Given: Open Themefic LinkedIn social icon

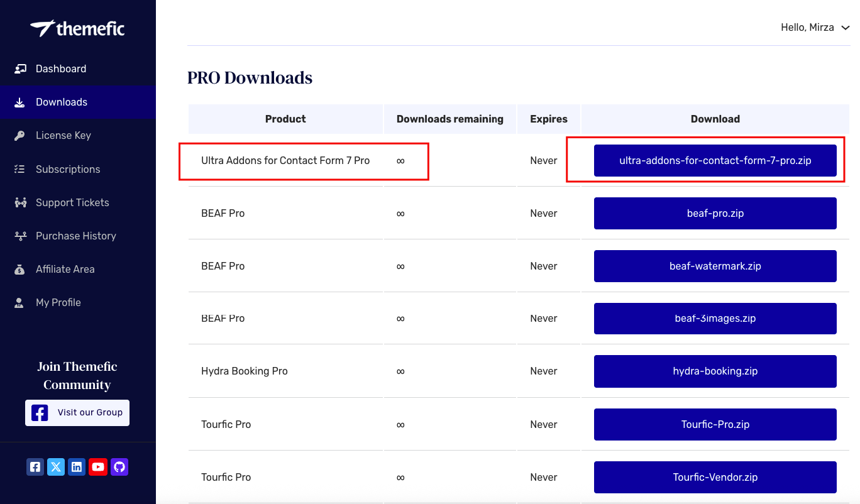Looking at the screenshot, I should pos(77,467).
